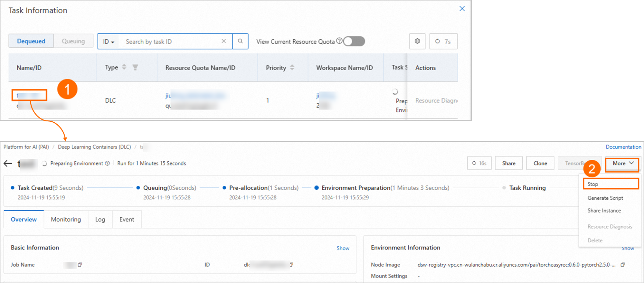The height and width of the screenshot is (283, 644).
Task: Open the Documentation link
Action: pos(623,147)
